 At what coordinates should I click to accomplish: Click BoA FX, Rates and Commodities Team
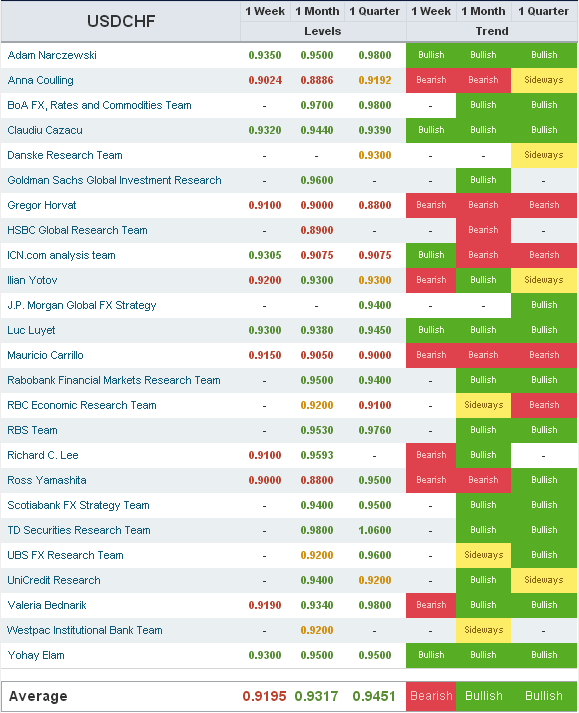(x=99, y=105)
